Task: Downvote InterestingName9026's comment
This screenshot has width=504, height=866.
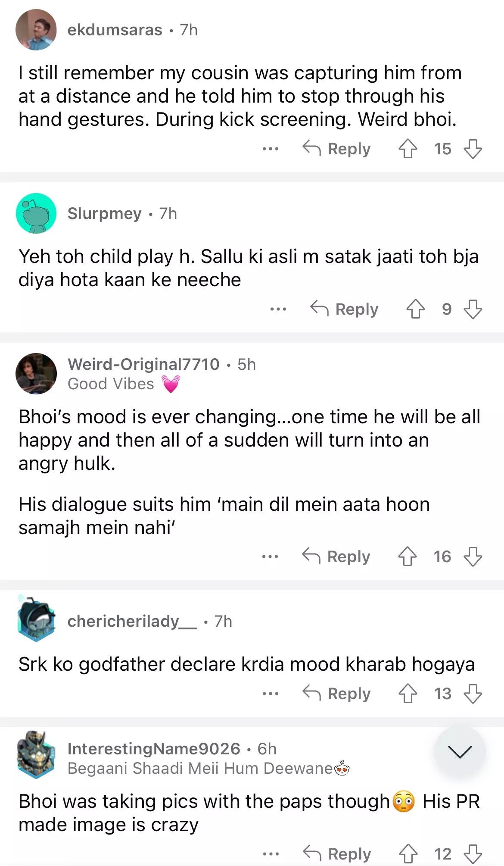Action: pyautogui.click(x=473, y=854)
